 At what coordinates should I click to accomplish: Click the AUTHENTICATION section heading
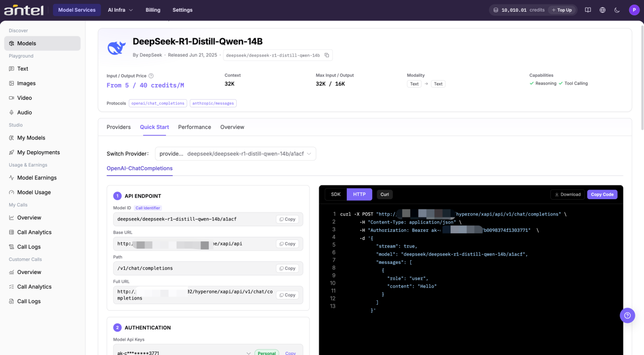(x=148, y=327)
